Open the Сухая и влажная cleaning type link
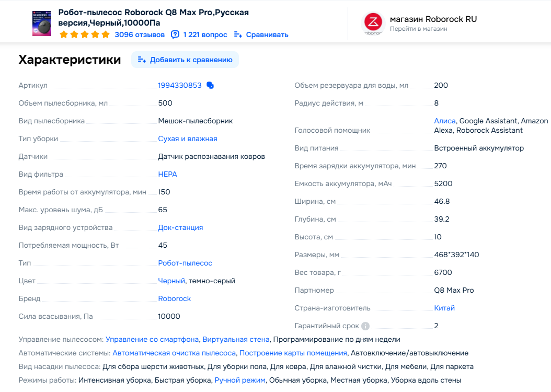551x392 pixels. [x=188, y=139]
